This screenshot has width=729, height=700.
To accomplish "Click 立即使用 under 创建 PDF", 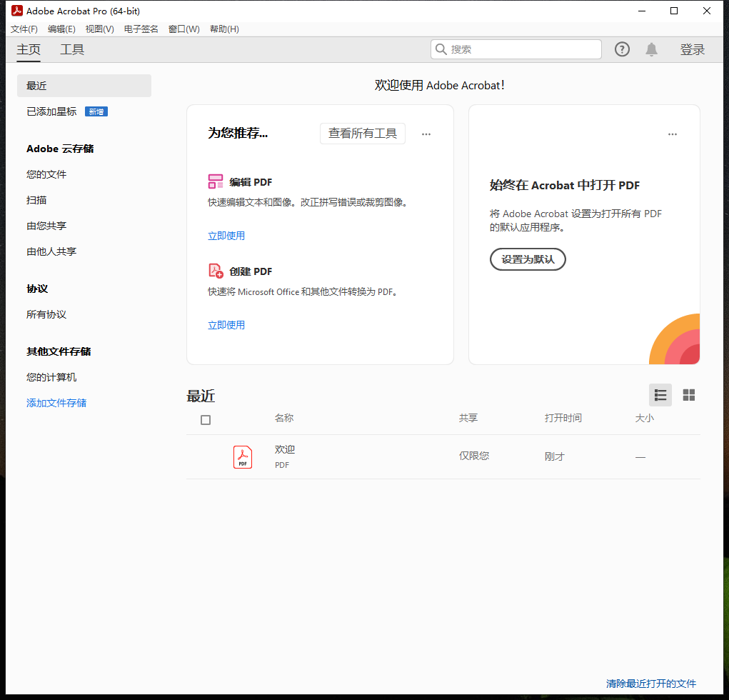I will (x=226, y=325).
